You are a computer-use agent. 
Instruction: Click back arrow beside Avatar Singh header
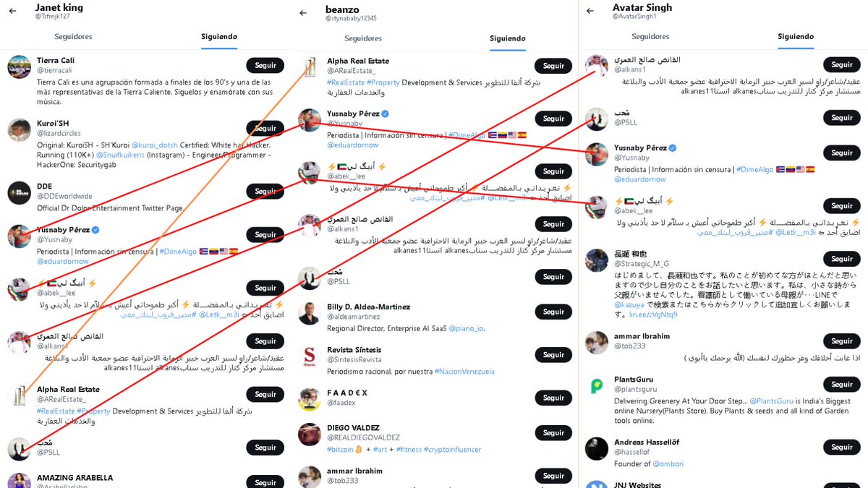[590, 11]
